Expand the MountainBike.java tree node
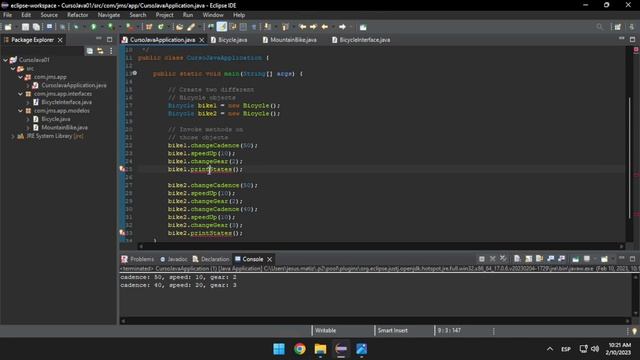 click(x=28, y=127)
